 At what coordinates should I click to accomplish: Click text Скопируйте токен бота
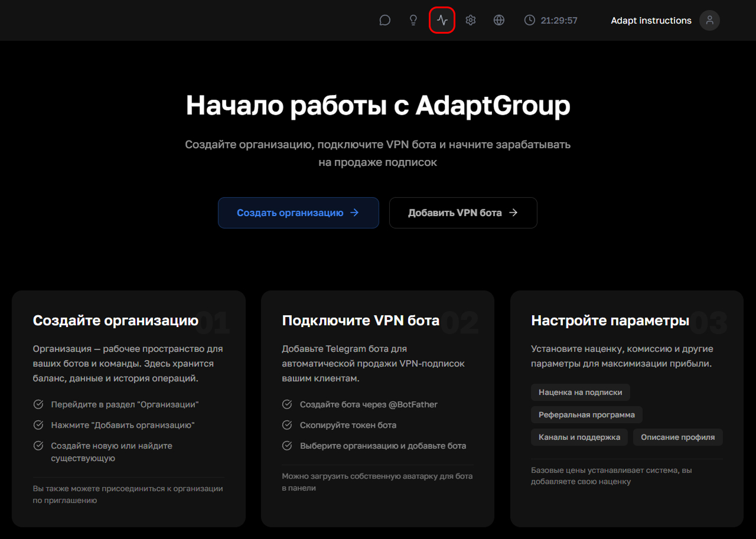click(348, 425)
